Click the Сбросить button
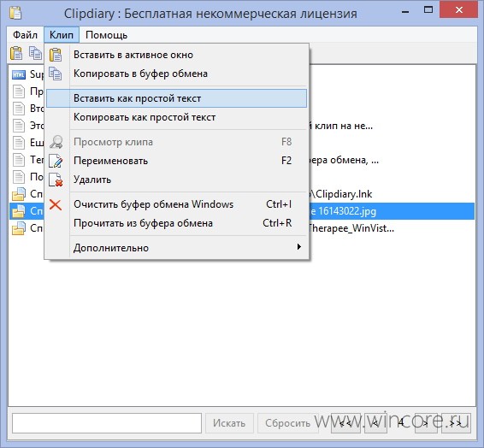Image resolution: width=484 pixels, height=448 pixels. [287, 423]
